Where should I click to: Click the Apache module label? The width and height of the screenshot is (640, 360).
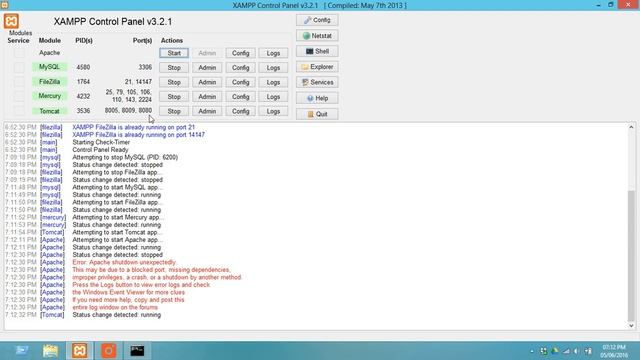click(49, 53)
